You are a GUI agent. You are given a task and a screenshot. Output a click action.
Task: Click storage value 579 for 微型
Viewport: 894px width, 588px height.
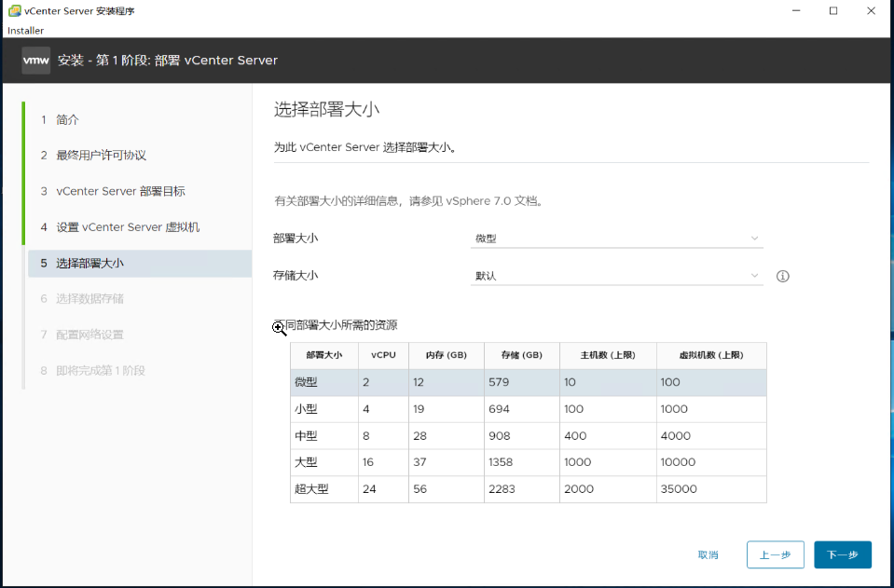tap(499, 382)
